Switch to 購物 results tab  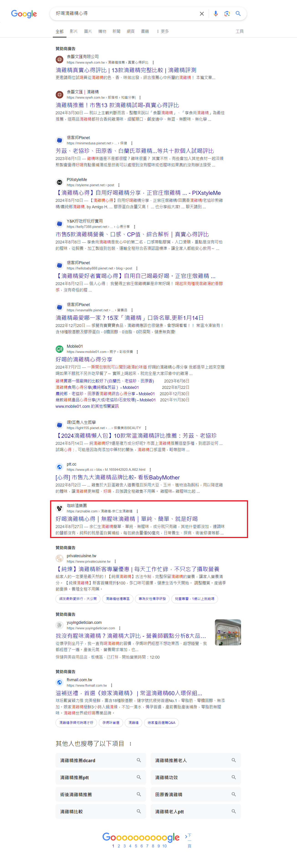point(102,31)
